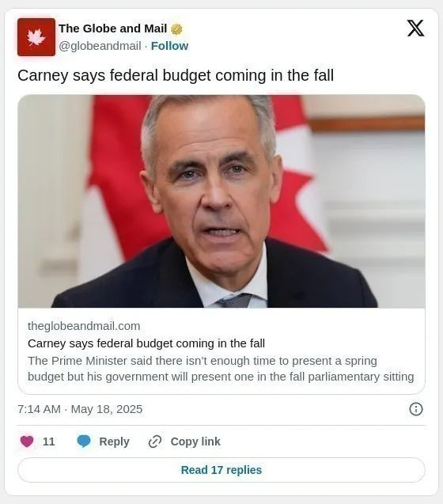Open theglobeandmail.com domain link
443x504 pixels.
click(x=84, y=326)
